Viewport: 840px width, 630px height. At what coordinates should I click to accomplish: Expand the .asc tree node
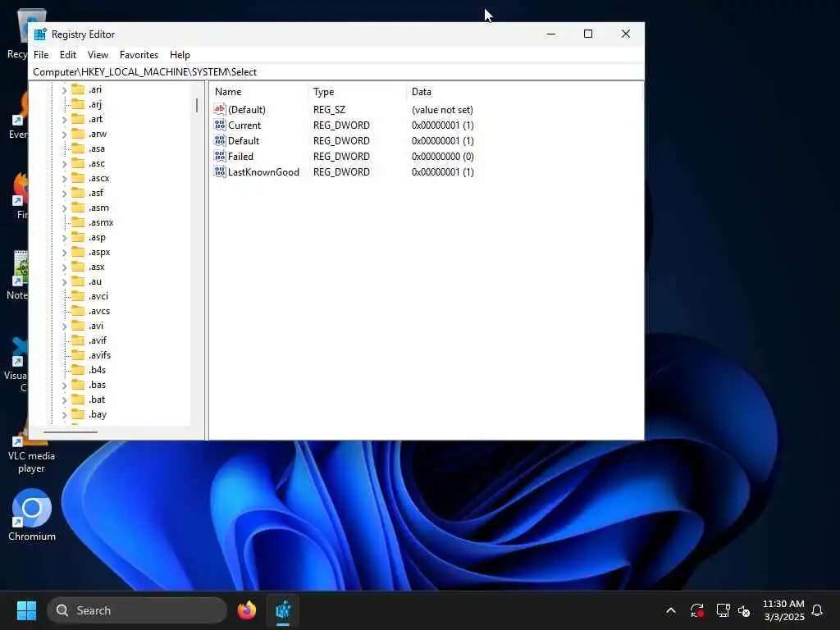(x=64, y=163)
